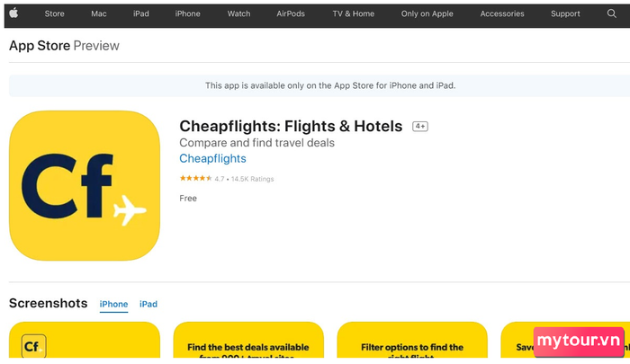Open AirPods in the navigation bar

[291, 13]
